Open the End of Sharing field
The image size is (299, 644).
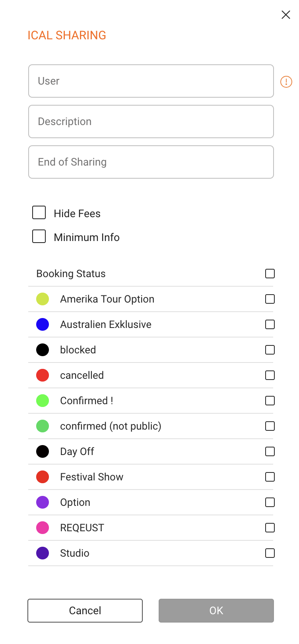pos(151,162)
